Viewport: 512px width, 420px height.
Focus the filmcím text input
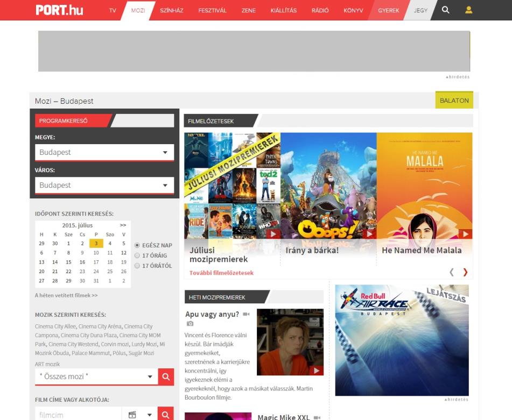pos(79,415)
